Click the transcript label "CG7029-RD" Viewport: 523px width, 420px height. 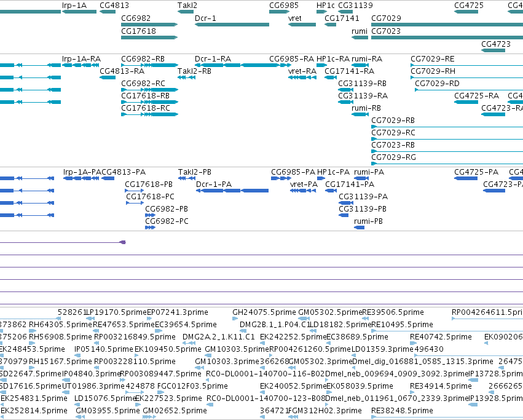pyautogui.click(x=437, y=84)
